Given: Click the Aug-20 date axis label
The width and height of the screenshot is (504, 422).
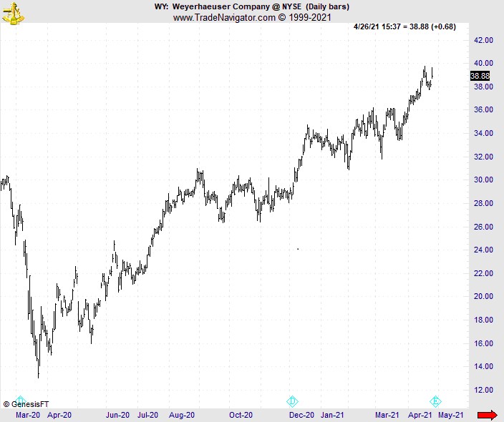Looking at the screenshot, I should 182,415.
